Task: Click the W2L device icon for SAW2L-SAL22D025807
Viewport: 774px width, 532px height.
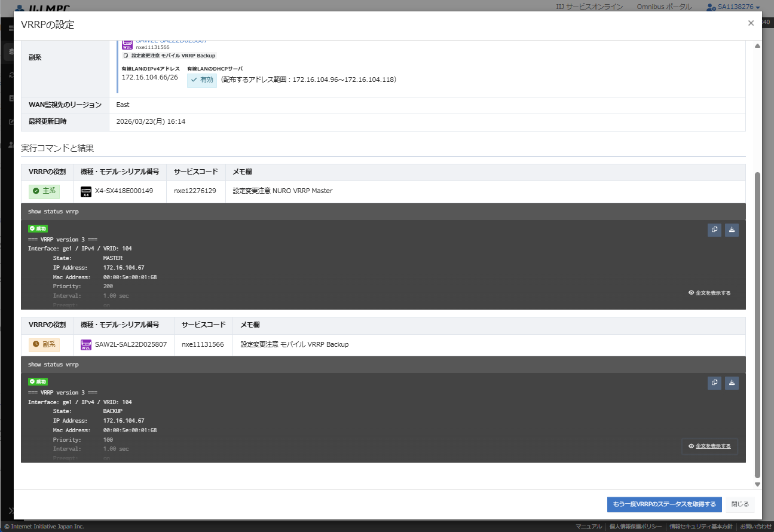Action: click(85, 345)
